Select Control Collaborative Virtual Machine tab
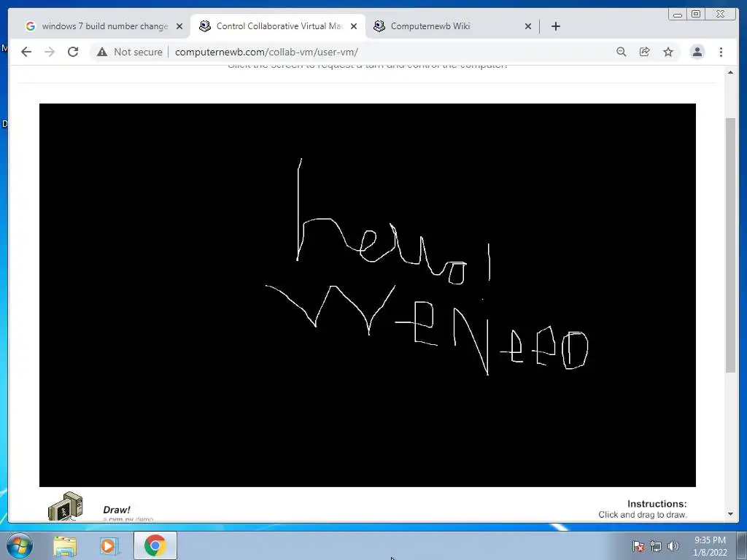The width and height of the screenshot is (747, 560). click(x=278, y=26)
